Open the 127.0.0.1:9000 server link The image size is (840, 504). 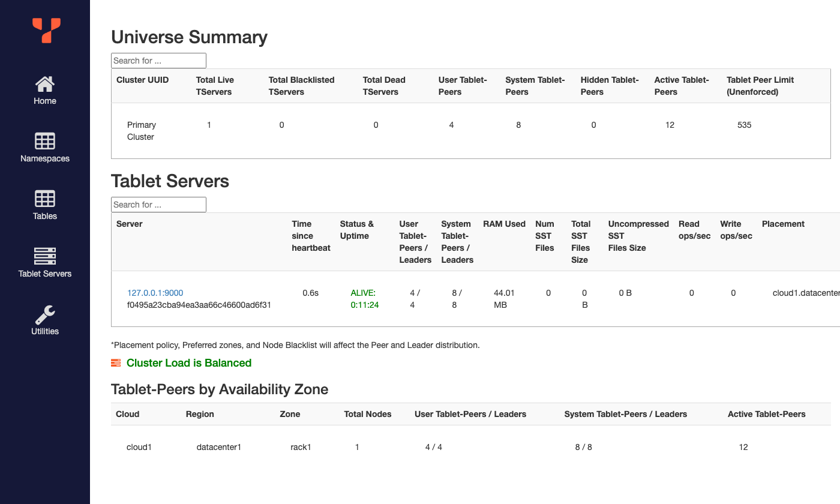pos(155,293)
